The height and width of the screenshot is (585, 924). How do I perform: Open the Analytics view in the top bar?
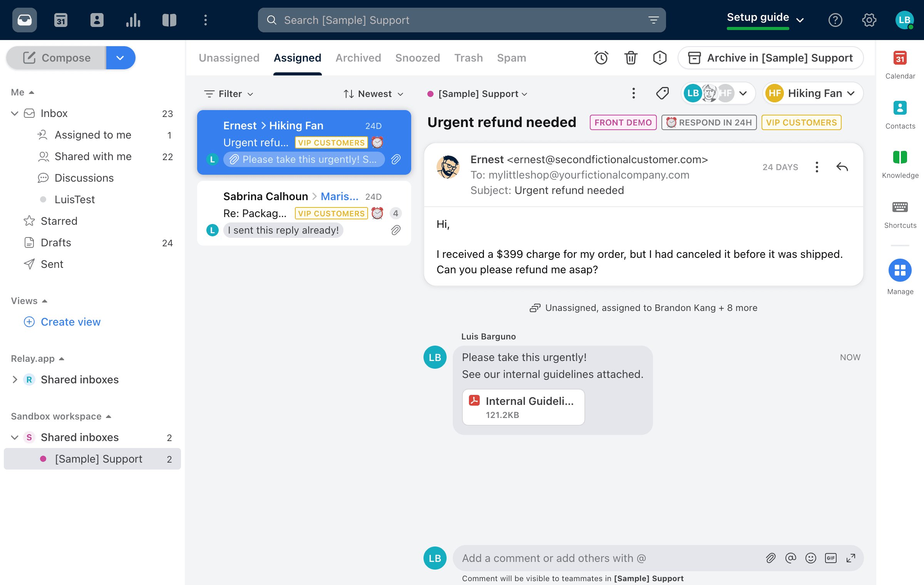click(x=133, y=20)
